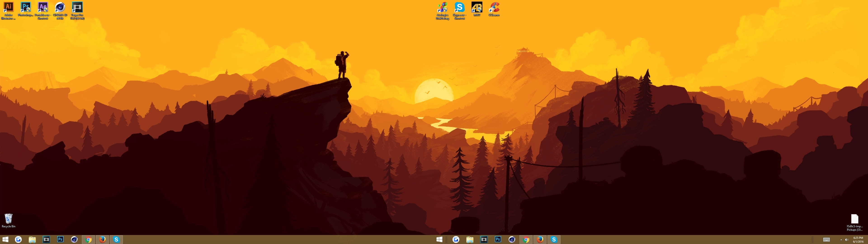The width and height of the screenshot is (868, 244).
Task: Open Start menu on the left monitor's taskbar
Action: [x=5, y=239]
